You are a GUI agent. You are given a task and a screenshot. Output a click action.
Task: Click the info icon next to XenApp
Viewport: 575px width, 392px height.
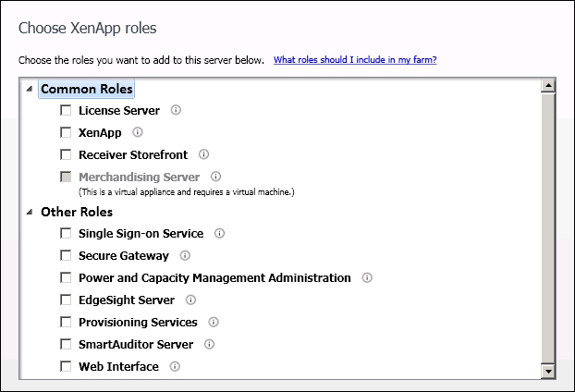click(138, 132)
